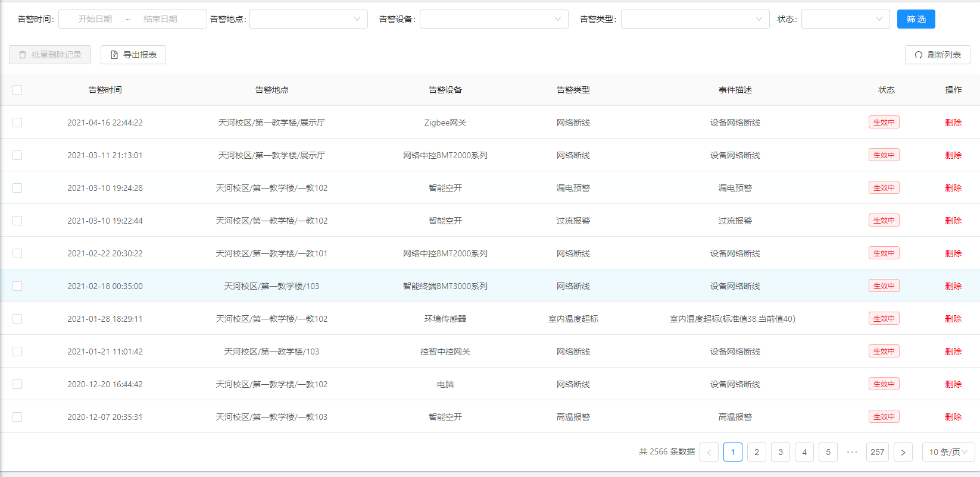Image resolution: width=980 pixels, height=477 pixels.
Task: Click 生效中 status tag for 环境传感器 row
Action: pyautogui.click(x=884, y=319)
